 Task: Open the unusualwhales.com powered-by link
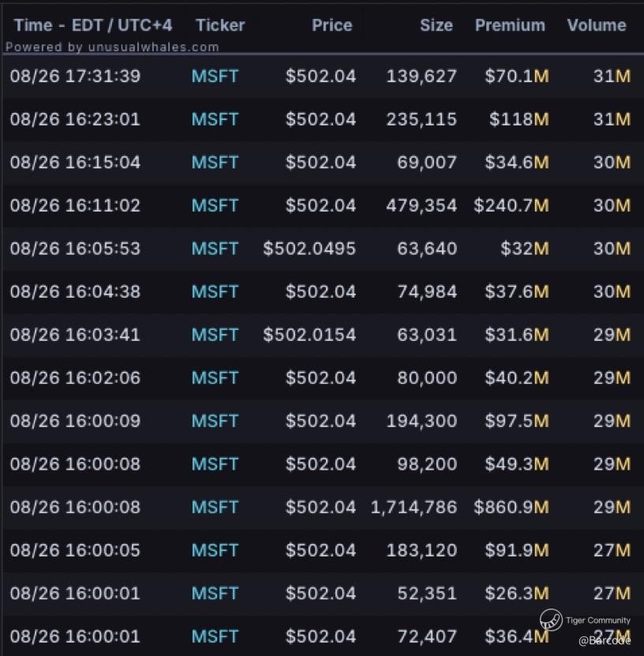click(x=112, y=47)
